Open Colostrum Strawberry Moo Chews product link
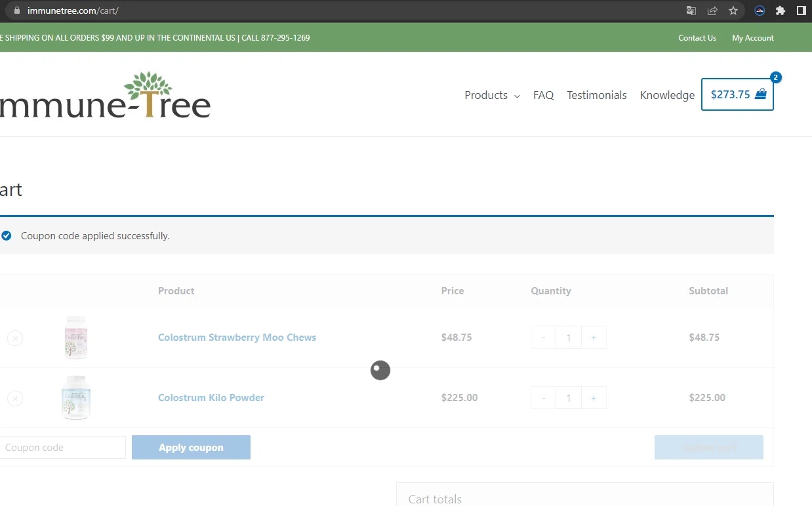Screen dimensions: 812x506 tap(237, 338)
